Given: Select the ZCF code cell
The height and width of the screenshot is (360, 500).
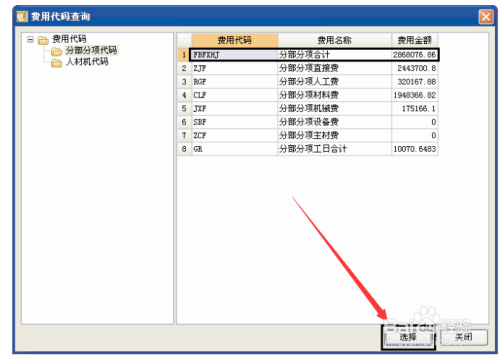Looking at the screenshot, I should [x=235, y=135].
